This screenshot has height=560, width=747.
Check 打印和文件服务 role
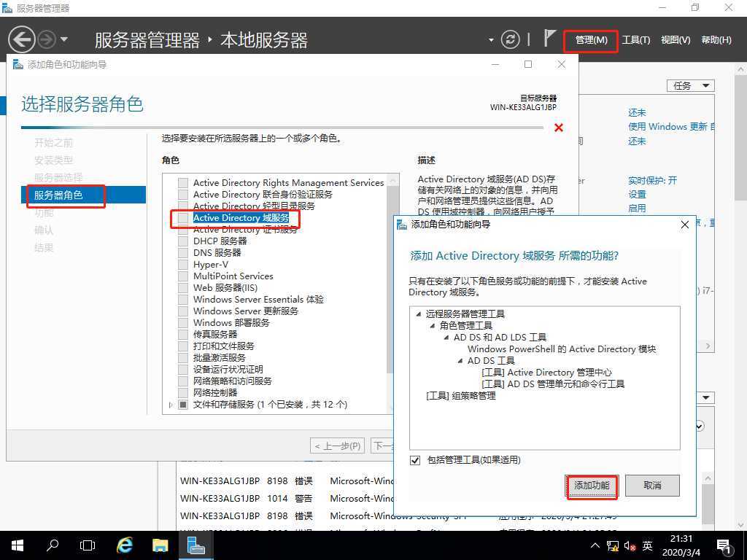point(183,346)
